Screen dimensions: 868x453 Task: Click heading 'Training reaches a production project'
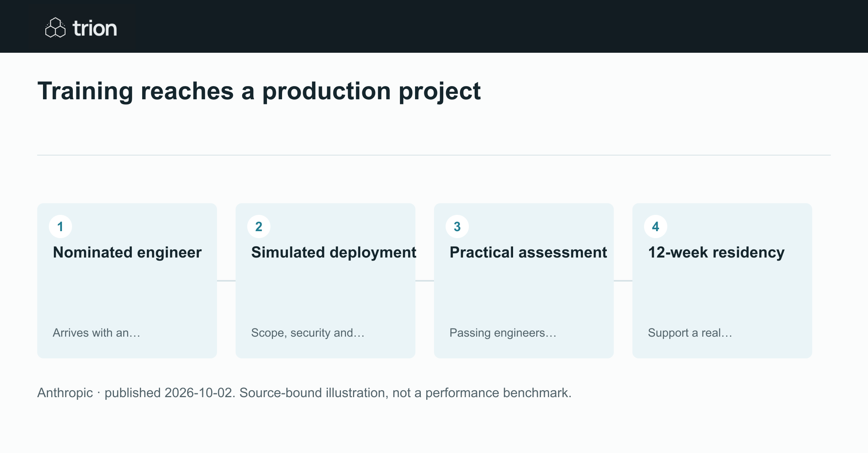[x=259, y=92]
